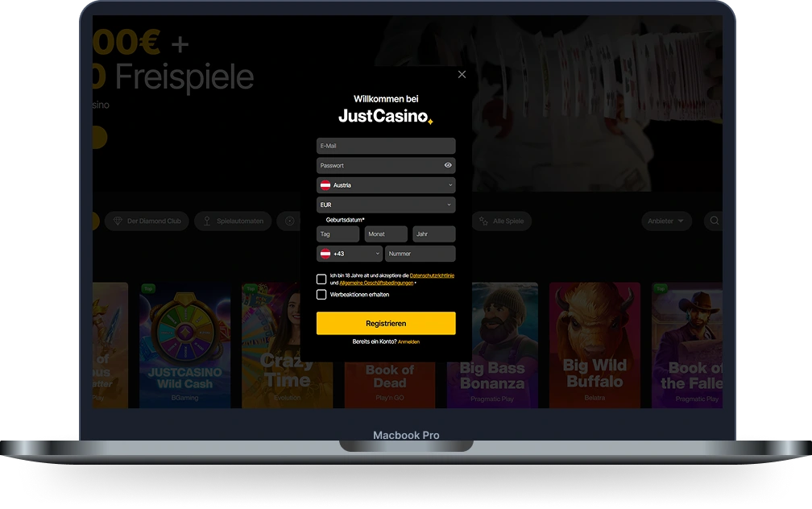812x509 pixels.
Task: Click the diamond icon in Diamond Club
Action: click(118, 221)
